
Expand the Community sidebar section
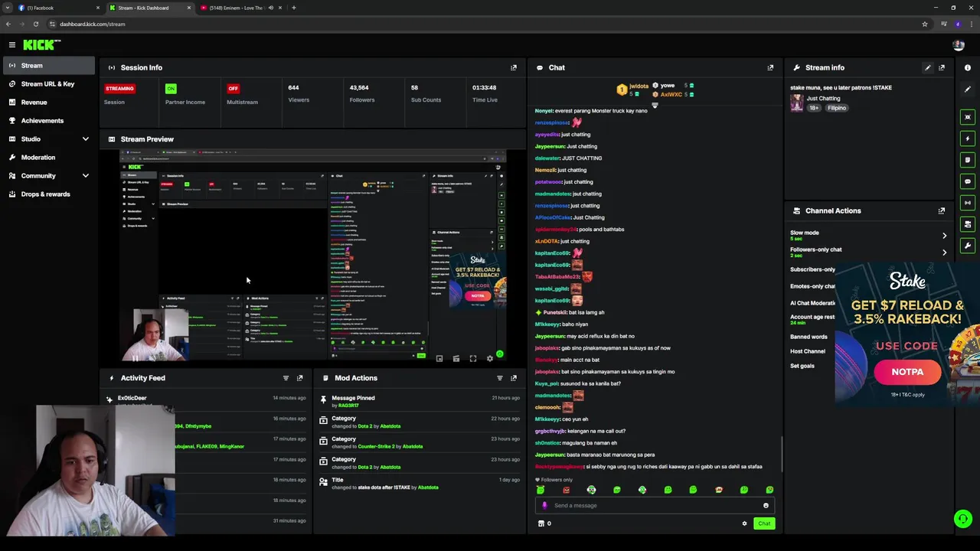click(x=85, y=175)
